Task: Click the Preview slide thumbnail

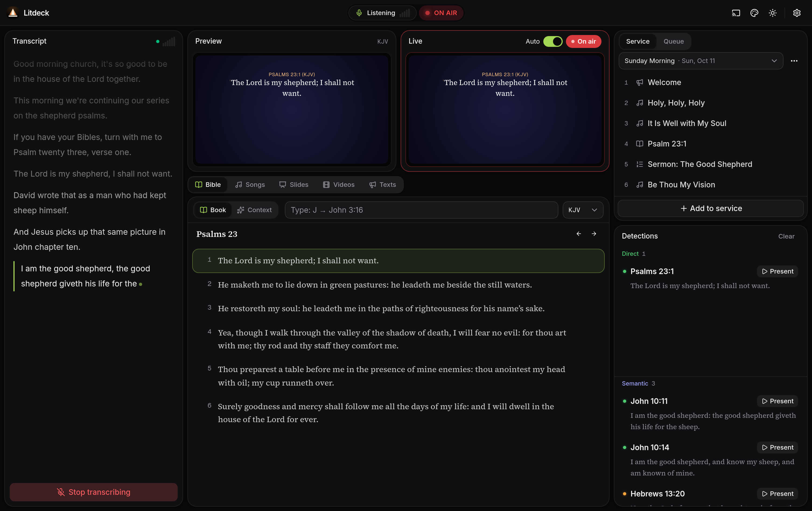Action: coord(292,110)
